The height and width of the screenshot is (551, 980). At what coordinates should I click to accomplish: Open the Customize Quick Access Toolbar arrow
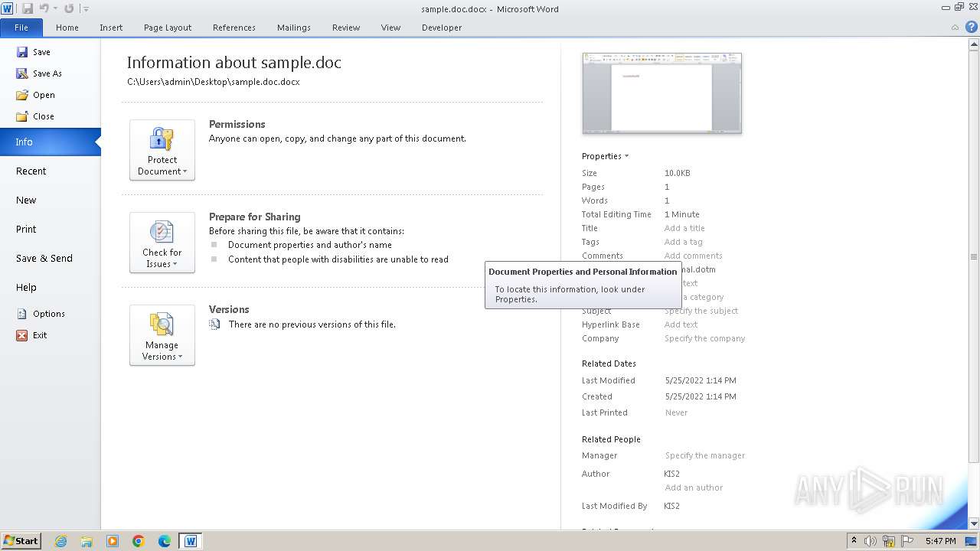[x=86, y=9]
